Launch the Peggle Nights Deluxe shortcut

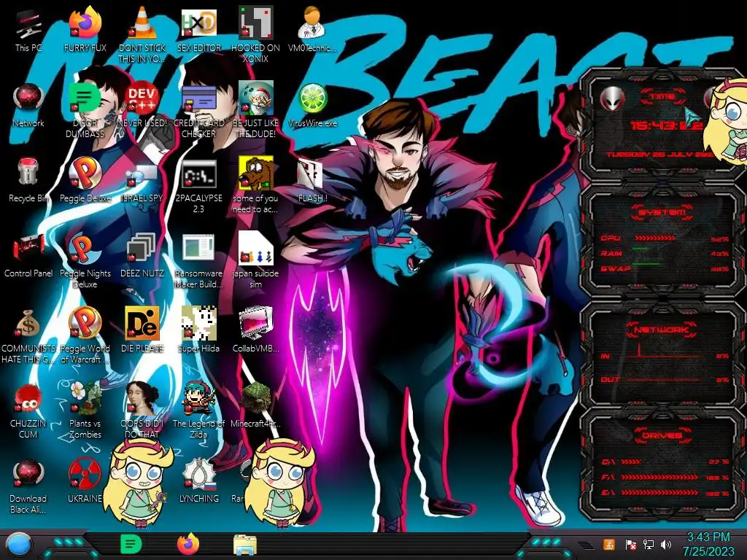point(85,260)
